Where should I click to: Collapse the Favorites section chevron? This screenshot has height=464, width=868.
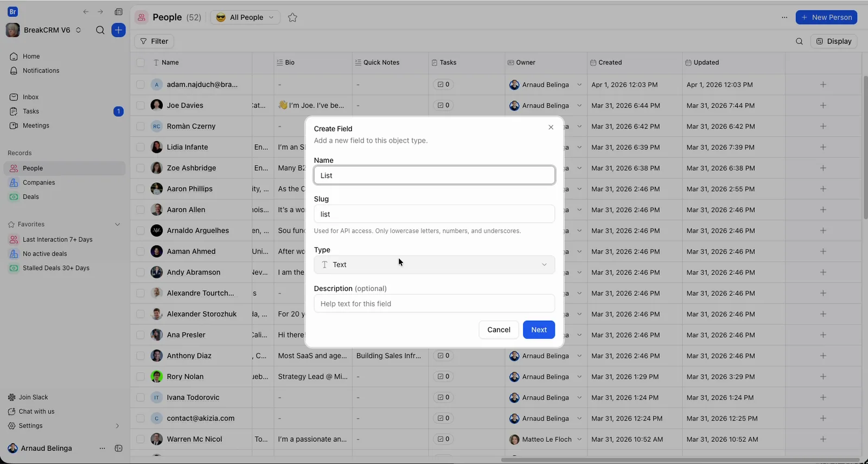[117, 224]
